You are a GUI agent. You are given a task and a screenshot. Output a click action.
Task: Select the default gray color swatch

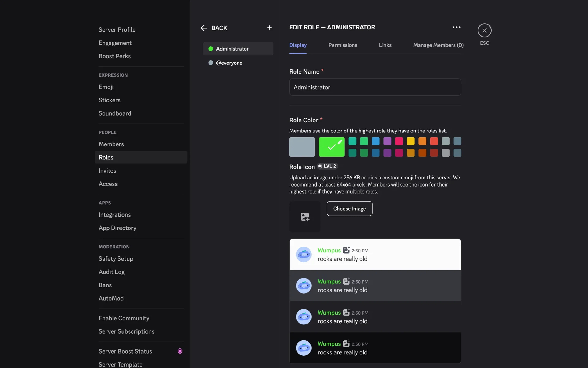pos(302,147)
